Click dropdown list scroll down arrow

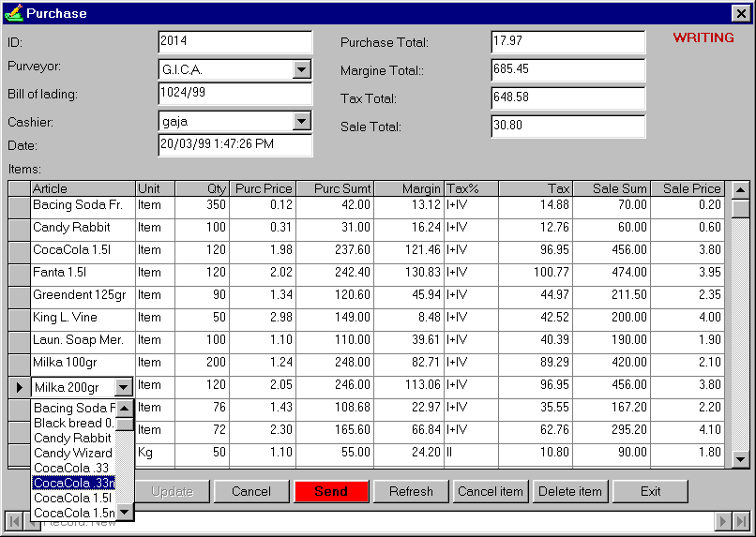point(125,512)
